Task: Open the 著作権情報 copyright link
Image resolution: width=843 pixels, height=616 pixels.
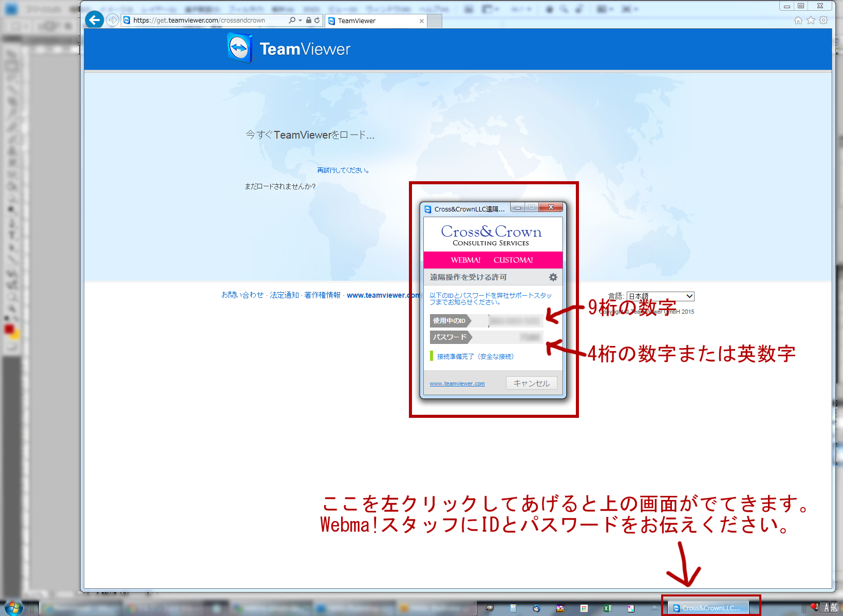Action: [x=322, y=295]
